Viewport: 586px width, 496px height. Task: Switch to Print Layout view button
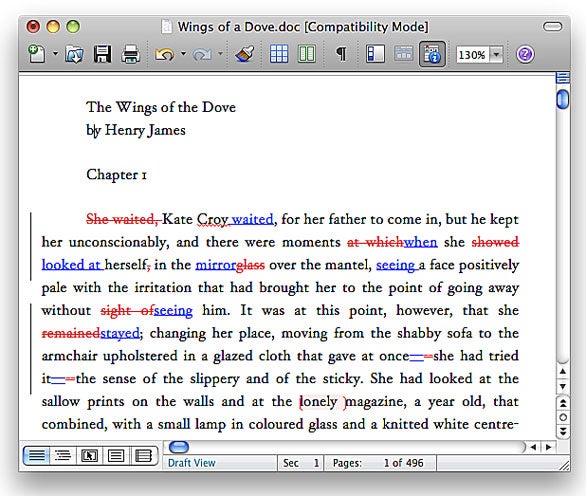[x=116, y=456]
